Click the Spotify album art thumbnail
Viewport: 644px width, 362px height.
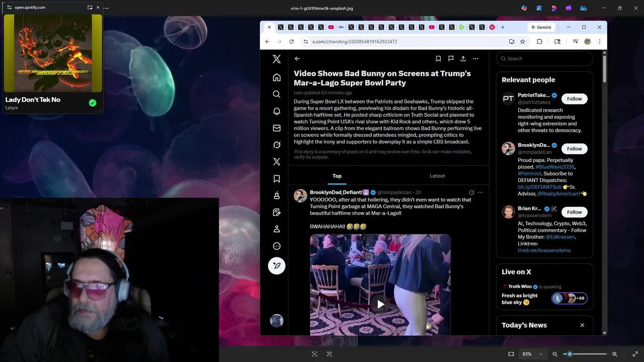(x=53, y=53)
